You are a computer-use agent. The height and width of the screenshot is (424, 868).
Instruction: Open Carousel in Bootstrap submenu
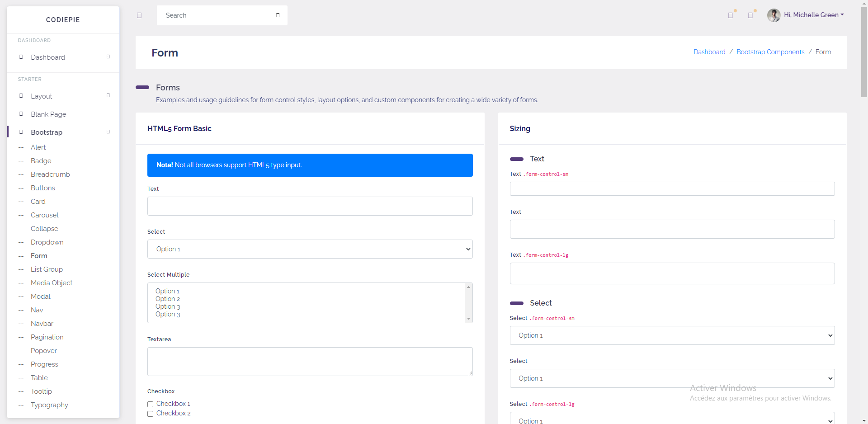point(45,215)
